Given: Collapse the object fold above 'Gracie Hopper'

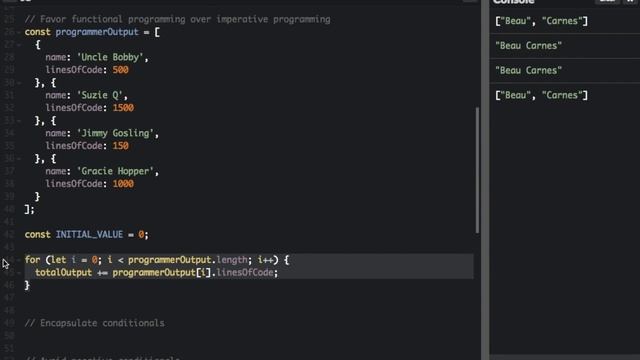Looking at the screenshot, I should [19, 159].
